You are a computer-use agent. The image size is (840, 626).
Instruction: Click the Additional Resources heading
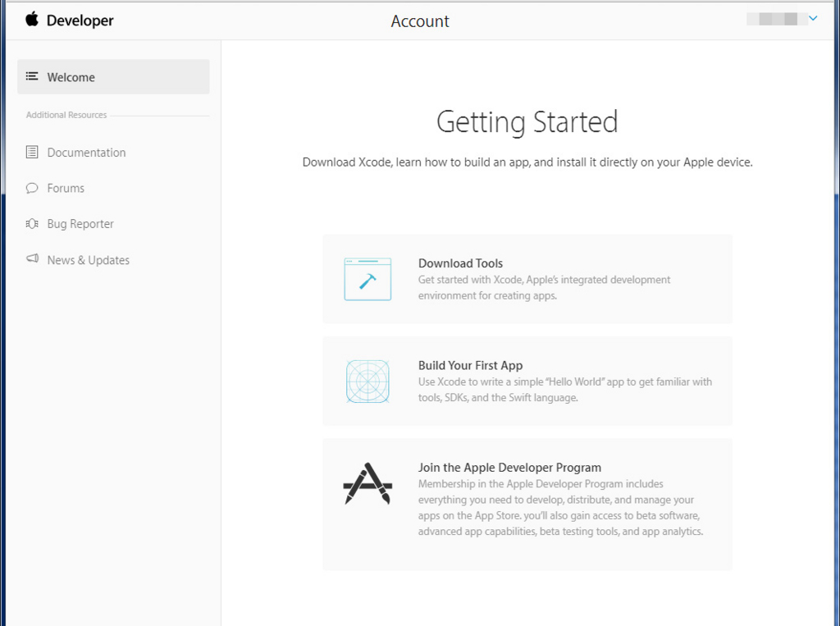pos(66,115)
